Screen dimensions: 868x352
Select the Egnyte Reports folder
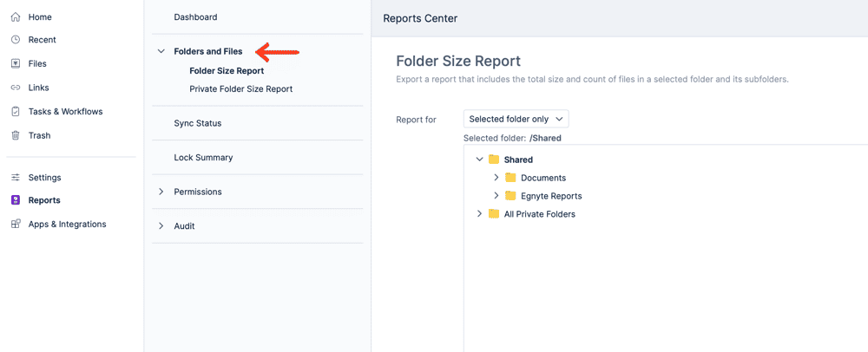[x=551, y=196]
